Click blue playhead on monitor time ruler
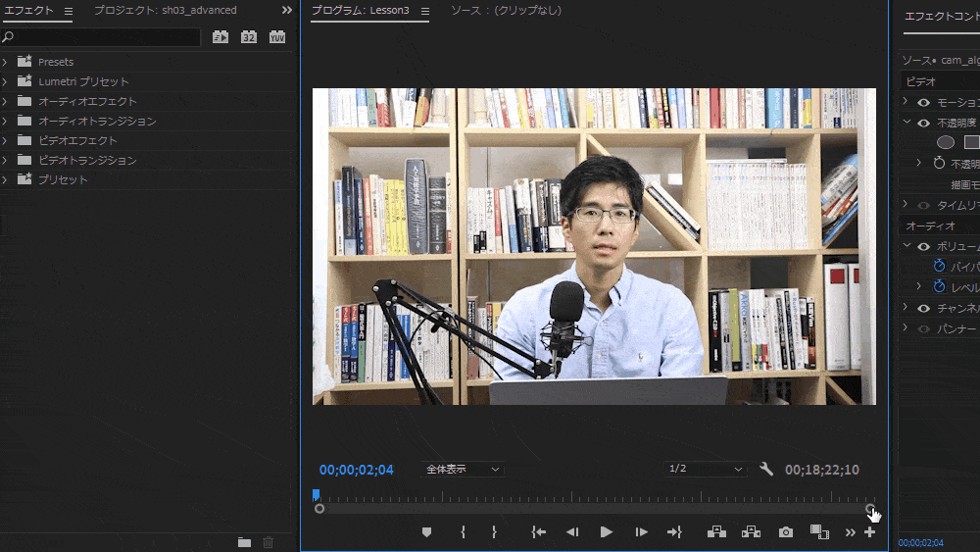980x552 pixels. pyautogui.click(x=317, y=495)
